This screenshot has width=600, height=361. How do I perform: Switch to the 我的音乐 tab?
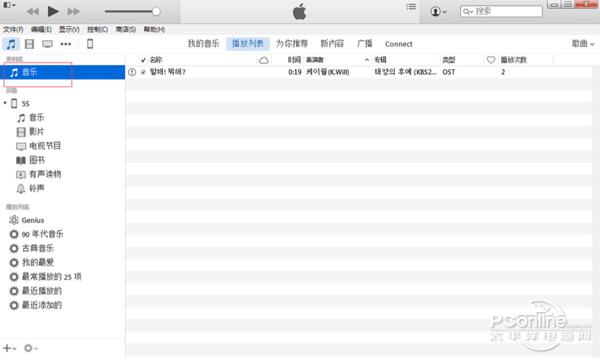coord(203,44)
